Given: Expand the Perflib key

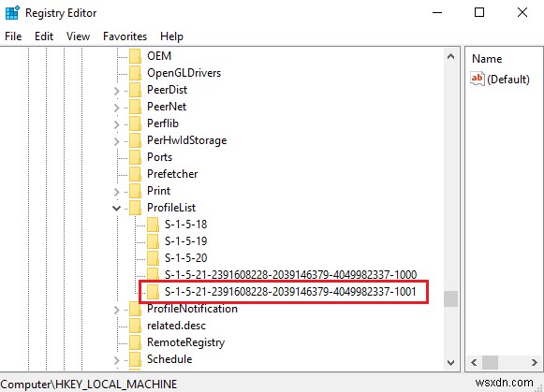Looking at the screenshot, I should click(x=116, y=124).
